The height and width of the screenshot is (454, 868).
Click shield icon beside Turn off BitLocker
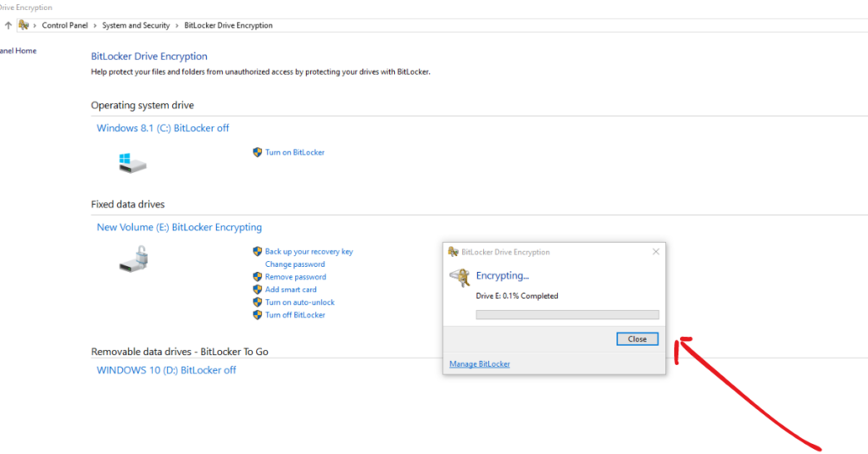pos(258,315)
